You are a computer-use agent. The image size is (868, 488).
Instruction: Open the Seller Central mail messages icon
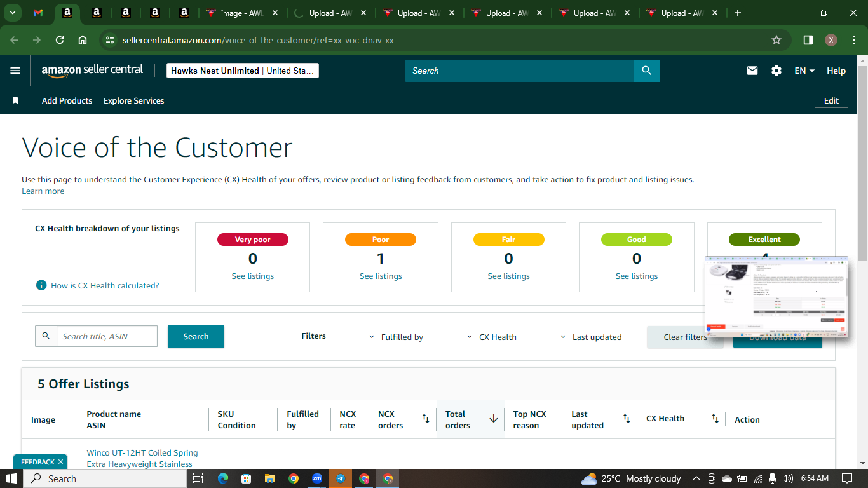752,71
